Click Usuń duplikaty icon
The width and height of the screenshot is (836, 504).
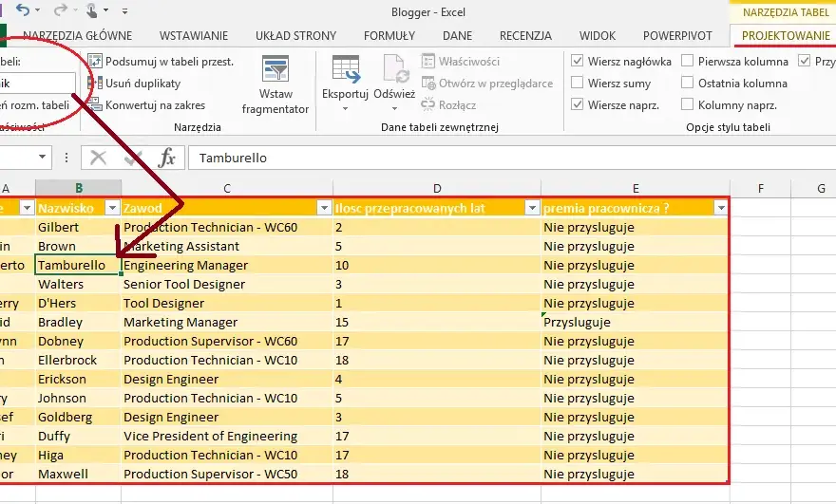(x=95, y=84)
